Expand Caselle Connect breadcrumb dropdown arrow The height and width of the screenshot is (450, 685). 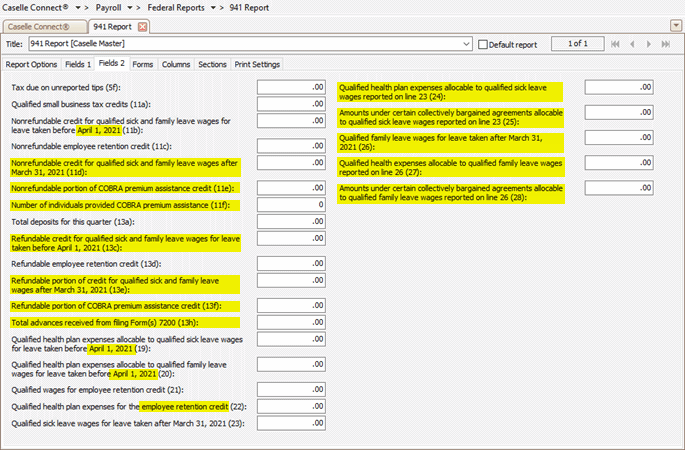coord(78,8)
